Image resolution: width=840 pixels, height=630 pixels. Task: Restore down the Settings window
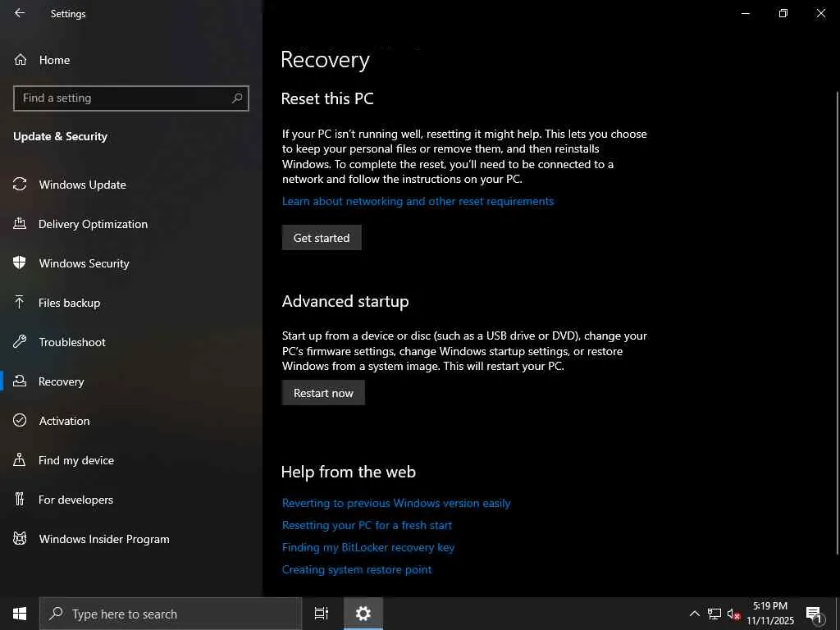point(783,13)
